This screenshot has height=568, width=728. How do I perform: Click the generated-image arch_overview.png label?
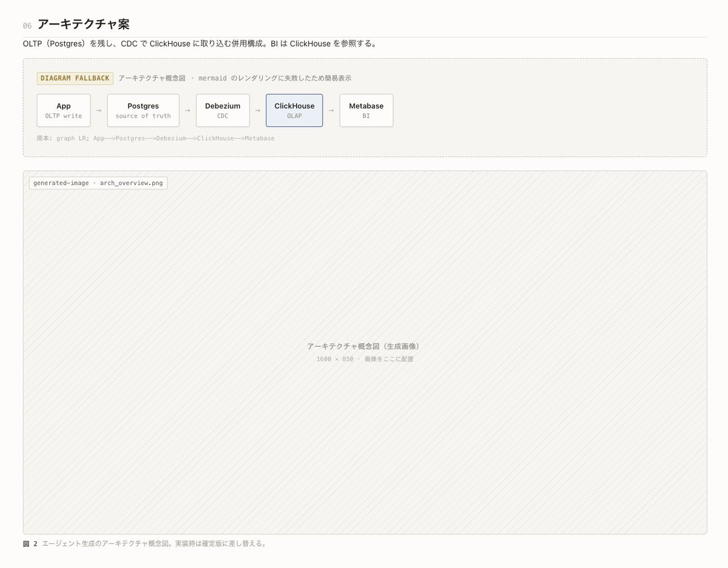(98, 183)
